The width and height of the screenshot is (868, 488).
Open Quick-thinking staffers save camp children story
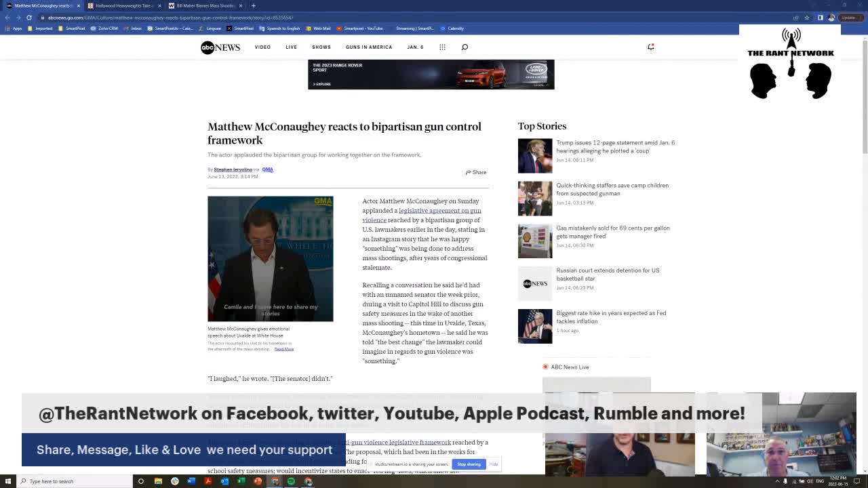(612, 189)
